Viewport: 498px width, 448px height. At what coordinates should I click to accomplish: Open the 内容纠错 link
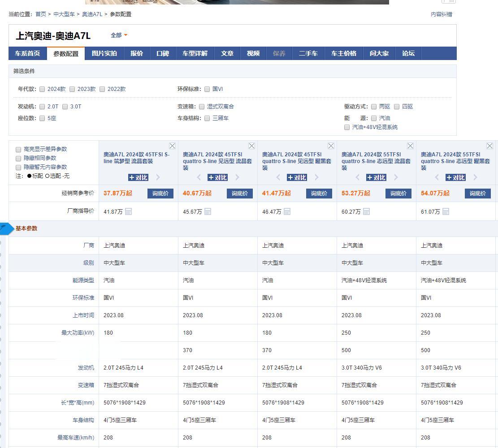point(442,14)
